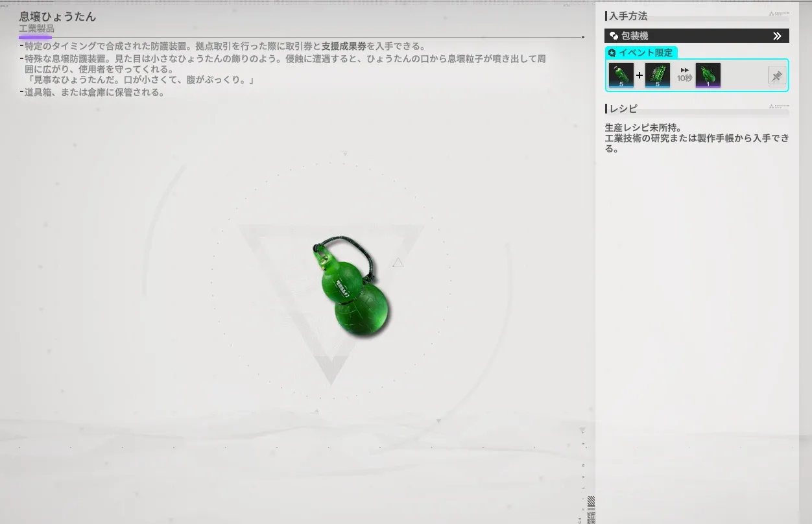Viewport: 812px width, 524px height.
Task: Click the 工業製品 category label
Action: [36, 29]
